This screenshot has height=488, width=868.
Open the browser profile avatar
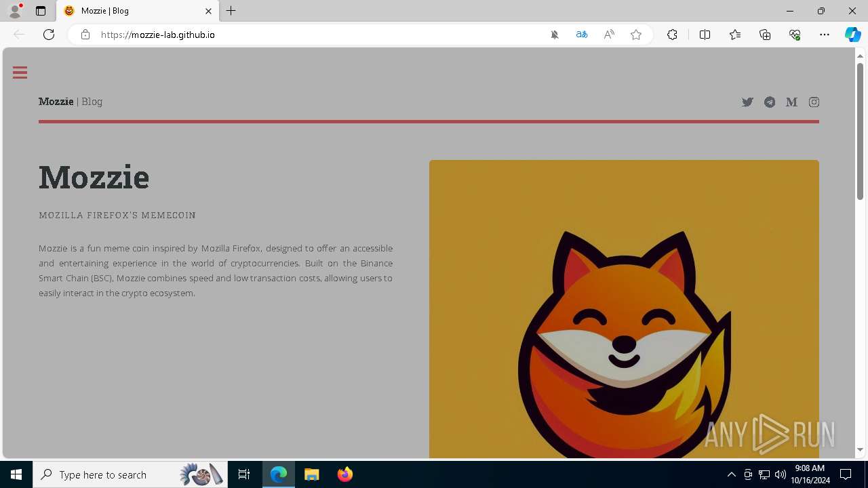(x=15, y=11)
